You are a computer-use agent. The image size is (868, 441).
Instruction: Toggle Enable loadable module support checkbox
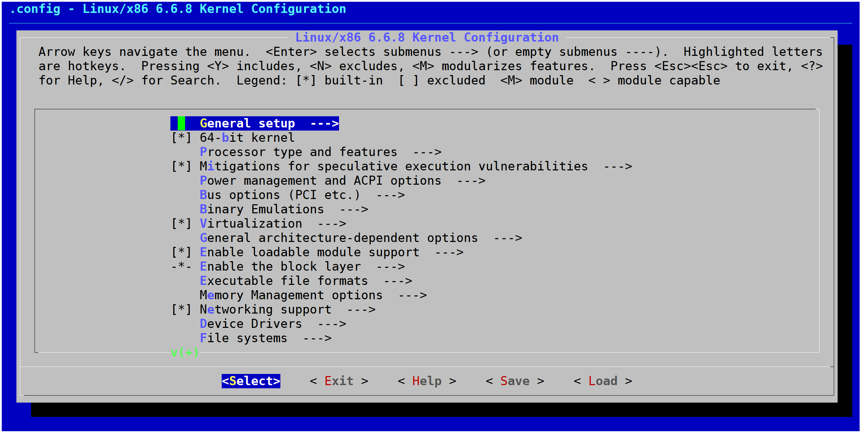click(x=181, y=252)
